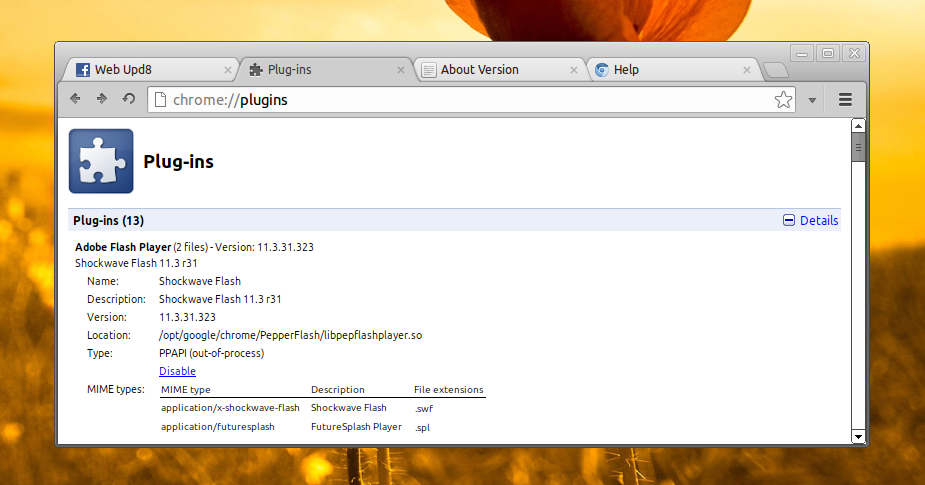925x485 pixels.
Task: Open the dropdown arrow beside the star
Action: tap(812, 100)
